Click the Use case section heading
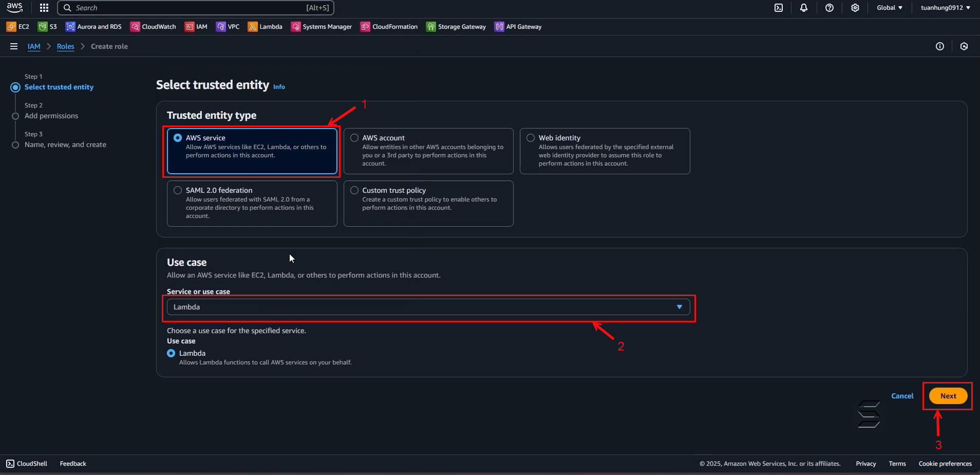Viewport: 980px width, 475px height. [x=186, y=262]
